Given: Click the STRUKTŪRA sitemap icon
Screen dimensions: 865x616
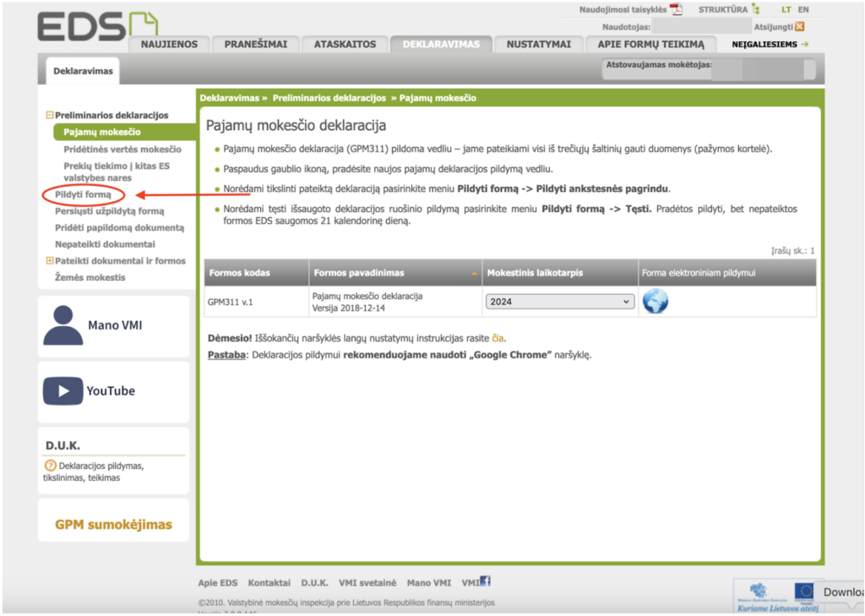Looking at the screenshot, I should [756, 9].
